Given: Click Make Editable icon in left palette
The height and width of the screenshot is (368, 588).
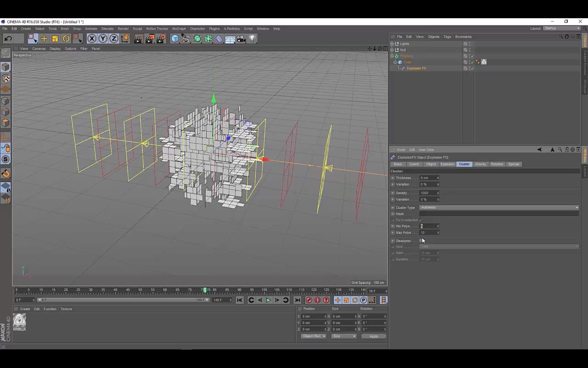Looking at the screenshot, I should click(x=6, y=53).
